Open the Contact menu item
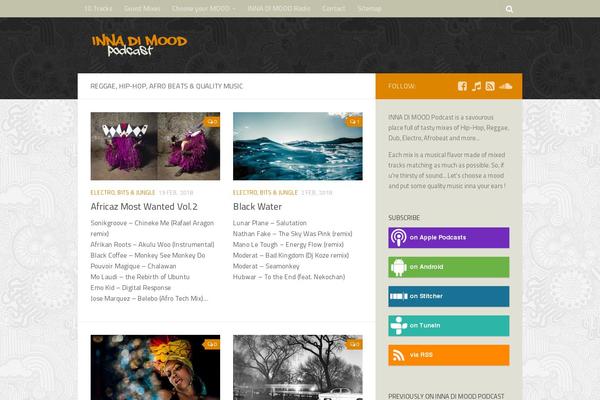600x400 pixels. coord(334,8)
